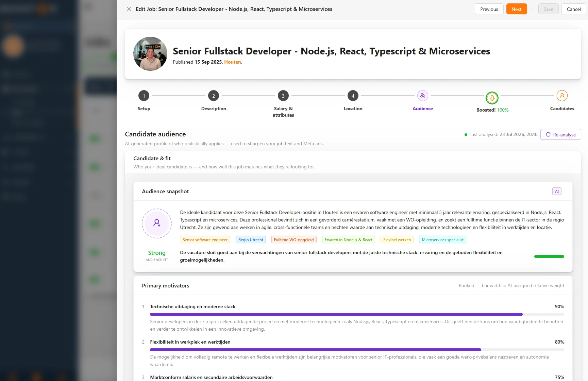Click the job title heading

332,51
